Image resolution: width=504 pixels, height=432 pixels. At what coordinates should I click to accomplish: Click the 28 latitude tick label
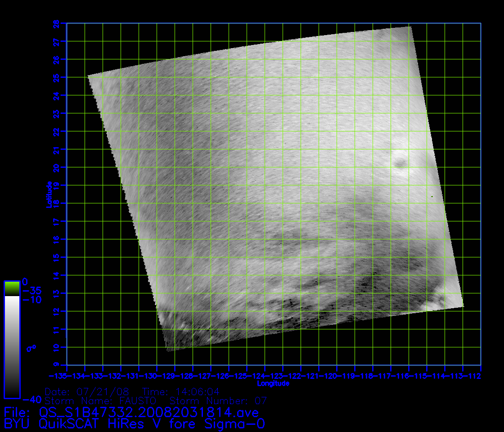pos(56,23)
